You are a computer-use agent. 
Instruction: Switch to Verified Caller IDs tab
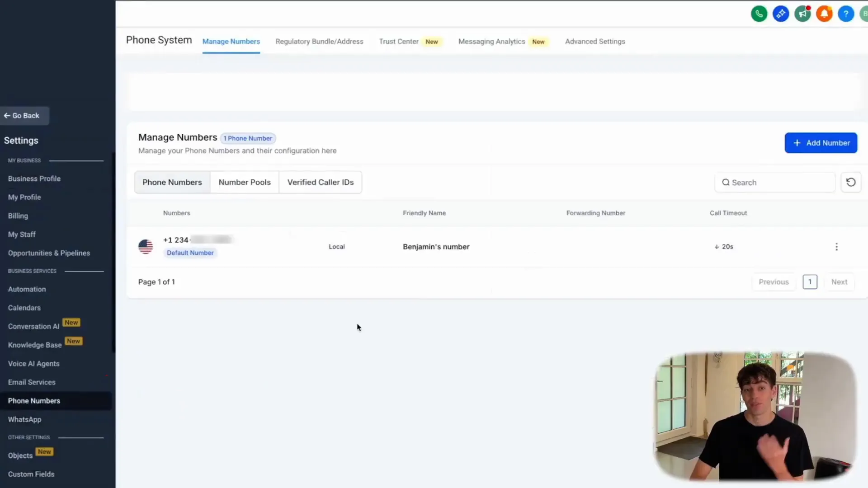click(x=320, y=182)
